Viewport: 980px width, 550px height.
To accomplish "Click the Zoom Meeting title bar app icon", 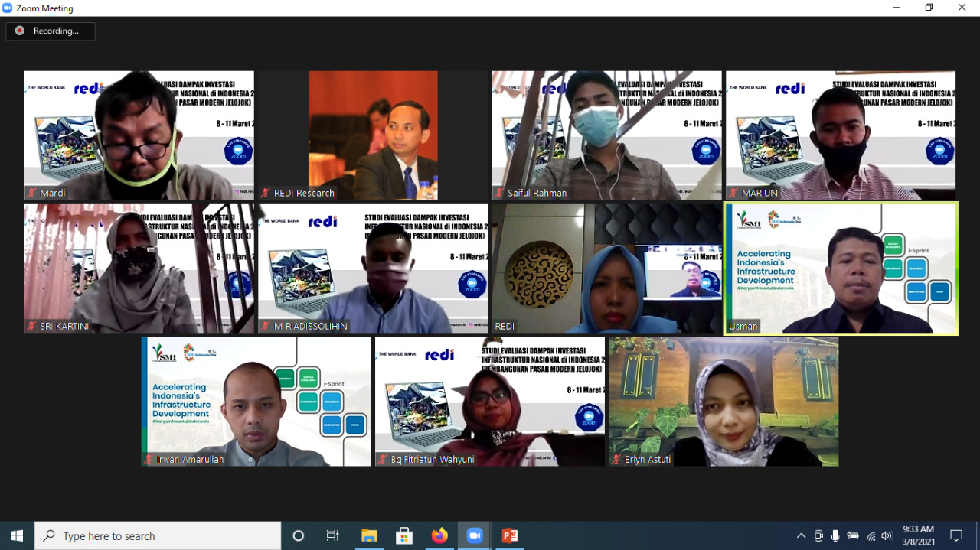I will tap(8, 8).
